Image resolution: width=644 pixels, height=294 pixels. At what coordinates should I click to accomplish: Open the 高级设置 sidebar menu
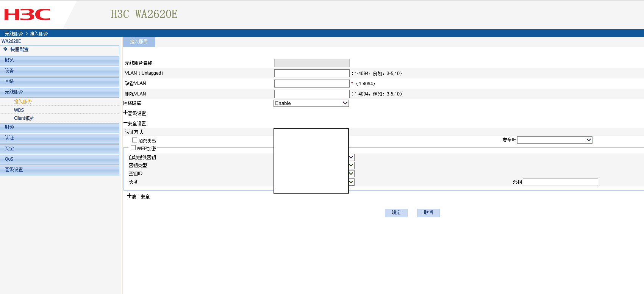click(59, 170)
